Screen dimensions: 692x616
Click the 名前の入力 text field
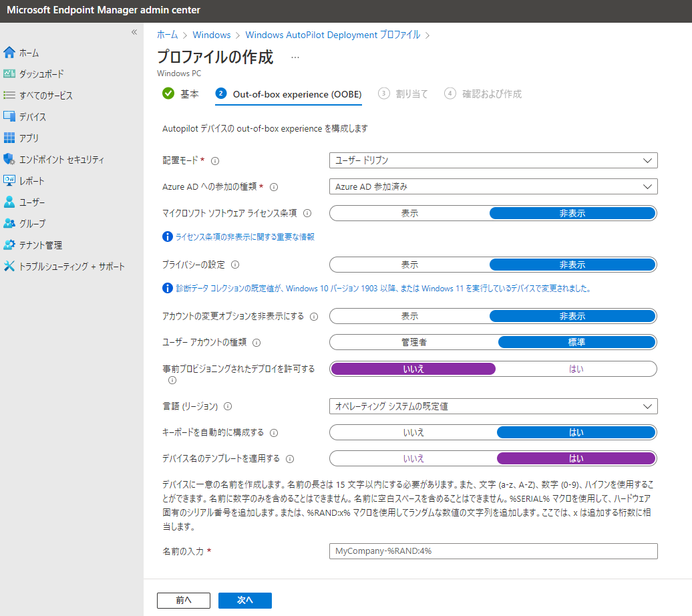pos(494,551)
